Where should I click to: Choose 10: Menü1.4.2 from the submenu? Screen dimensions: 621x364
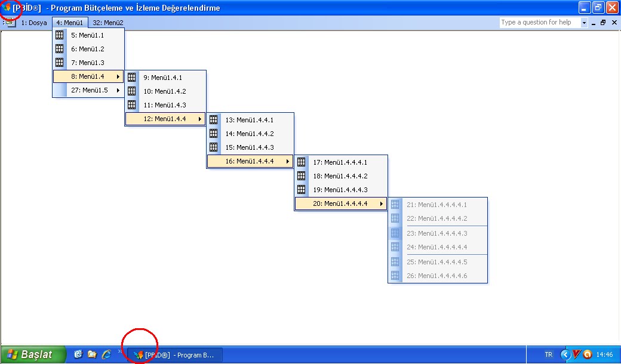pos(165,91)
